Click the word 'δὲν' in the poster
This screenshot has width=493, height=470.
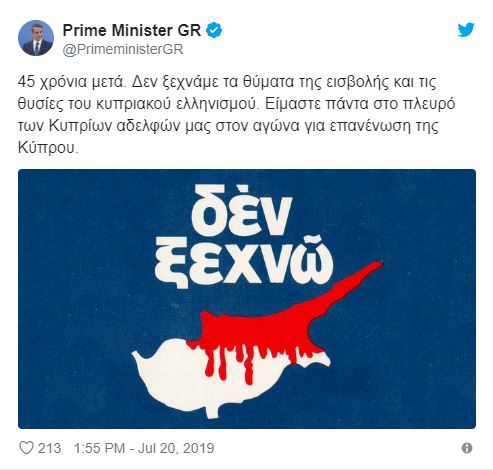pos(242,210)
